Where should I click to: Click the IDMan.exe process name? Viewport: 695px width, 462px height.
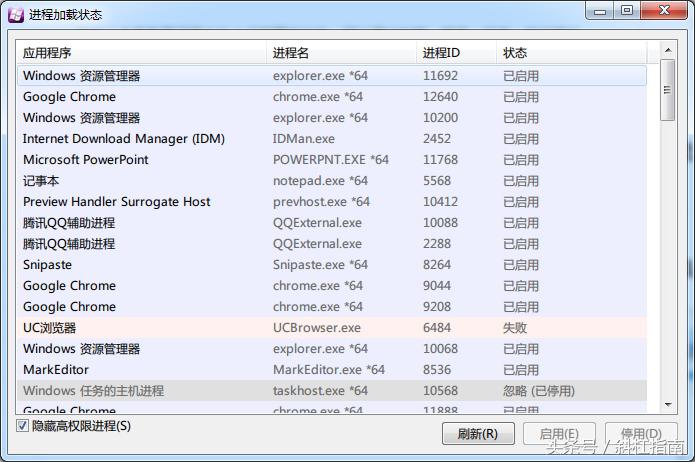tap(304, 139)
